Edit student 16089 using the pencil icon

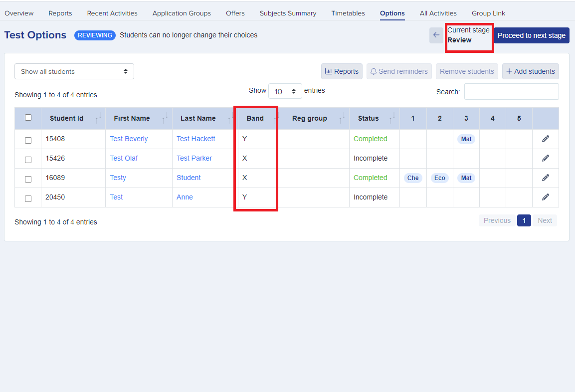(545, 178)
